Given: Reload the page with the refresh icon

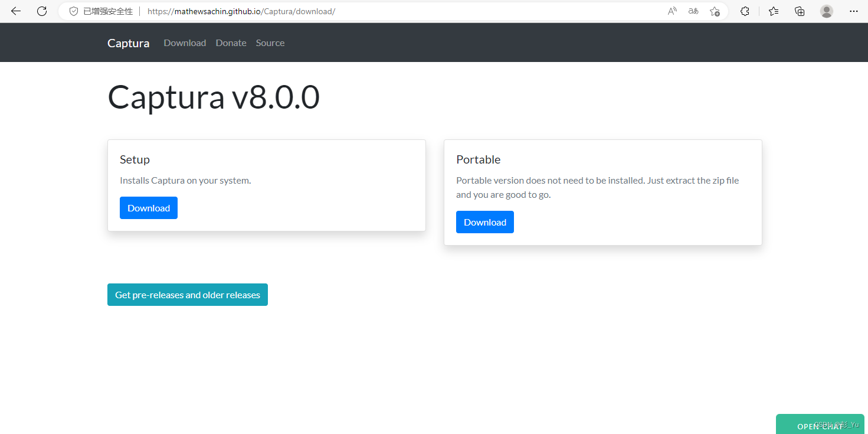Looking at the screenshot, I should (42, 11).
